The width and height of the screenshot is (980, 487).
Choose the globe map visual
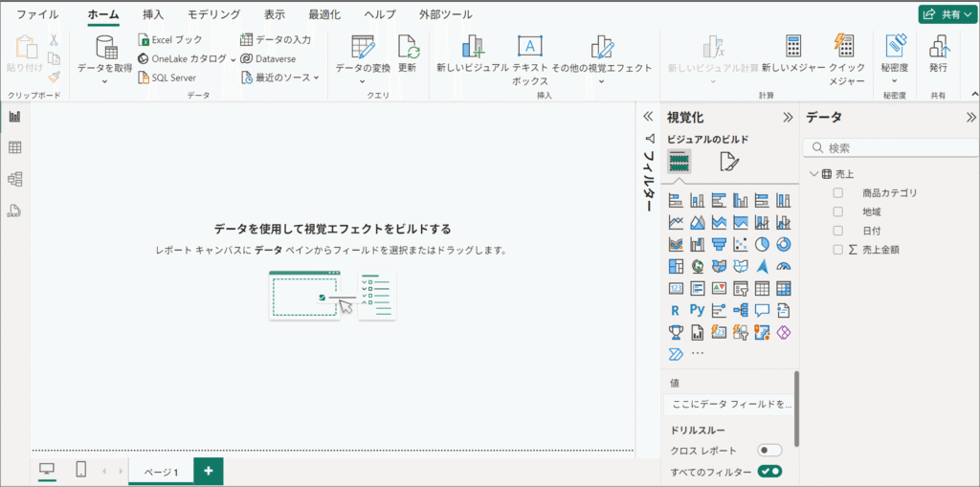pyautogui.click(x=697, y=266)
